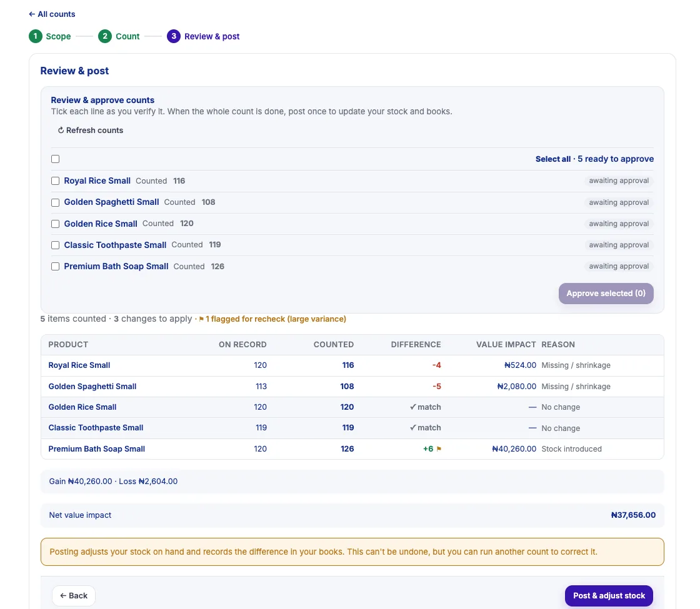Tick Classic Toothpaste Small checkbox
Screen dimensions: 700x609
coord(56,245)
